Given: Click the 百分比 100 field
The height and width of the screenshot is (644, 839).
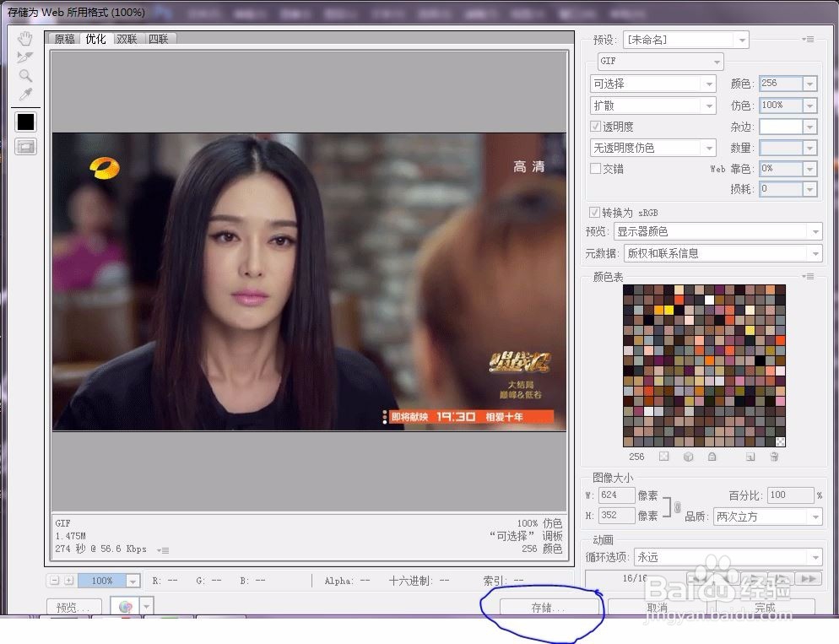Looking at the screenshot, I should pos(790,495).
